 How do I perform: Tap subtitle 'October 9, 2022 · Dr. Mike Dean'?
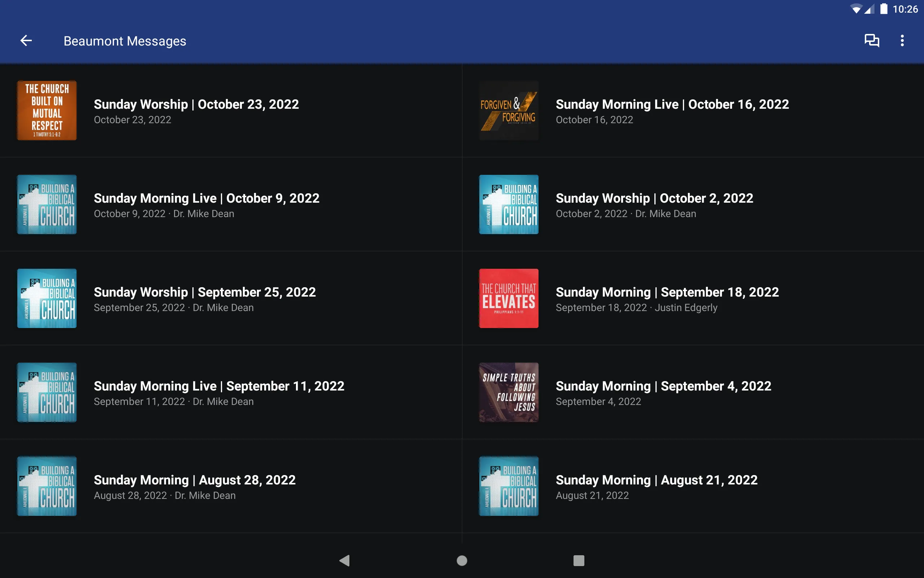point(164,214)
